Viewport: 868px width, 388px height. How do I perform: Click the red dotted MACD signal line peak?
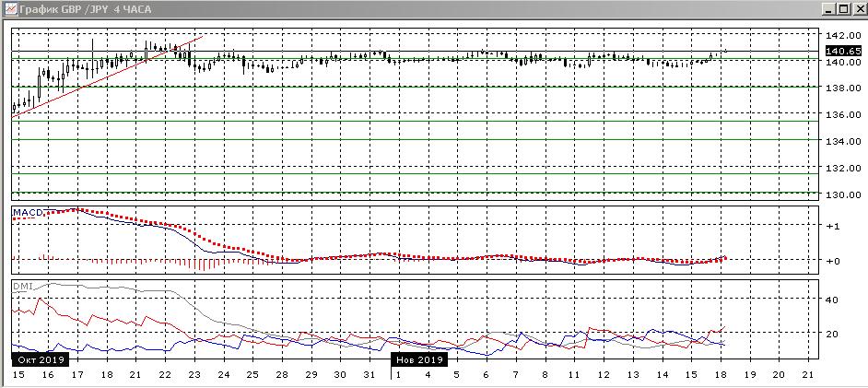tap(76, 209)
